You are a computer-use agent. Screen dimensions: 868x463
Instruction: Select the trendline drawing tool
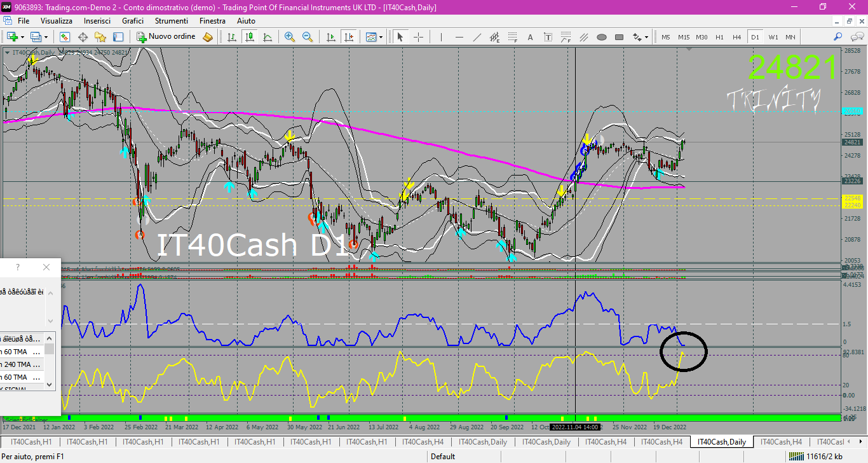pyautogui.click(x=477, y=37)
